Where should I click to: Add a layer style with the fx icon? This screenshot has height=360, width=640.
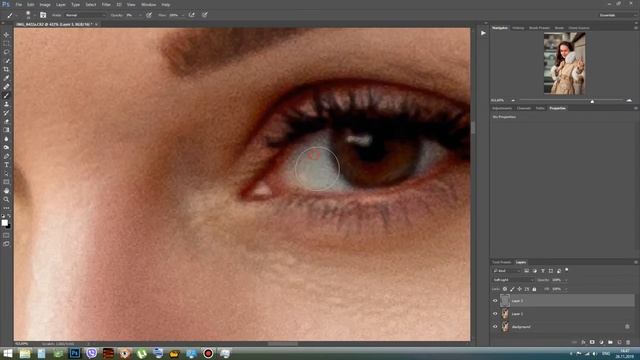pyautogui.click(x=583, y=342)
